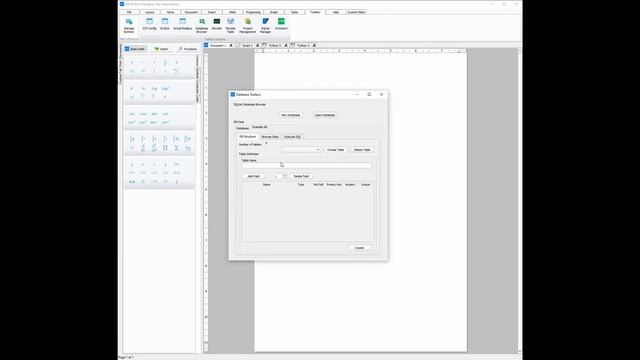Switch to the Browse Data tab

pyautogui.click(x=270, y=137)
